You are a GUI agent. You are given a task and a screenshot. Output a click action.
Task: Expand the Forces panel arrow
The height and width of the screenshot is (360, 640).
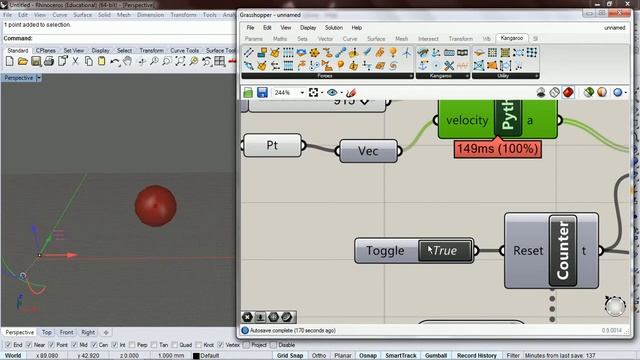(411, 76)
